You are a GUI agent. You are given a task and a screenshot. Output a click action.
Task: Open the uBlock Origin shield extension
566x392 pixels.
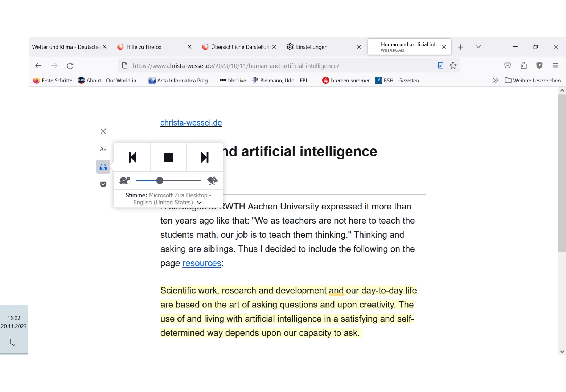click(540, 66)
